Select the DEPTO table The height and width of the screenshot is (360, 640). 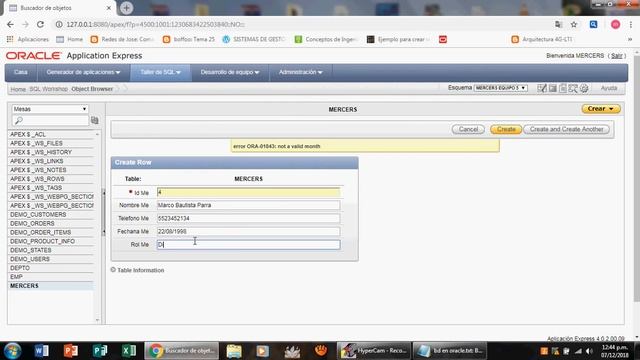20,268
